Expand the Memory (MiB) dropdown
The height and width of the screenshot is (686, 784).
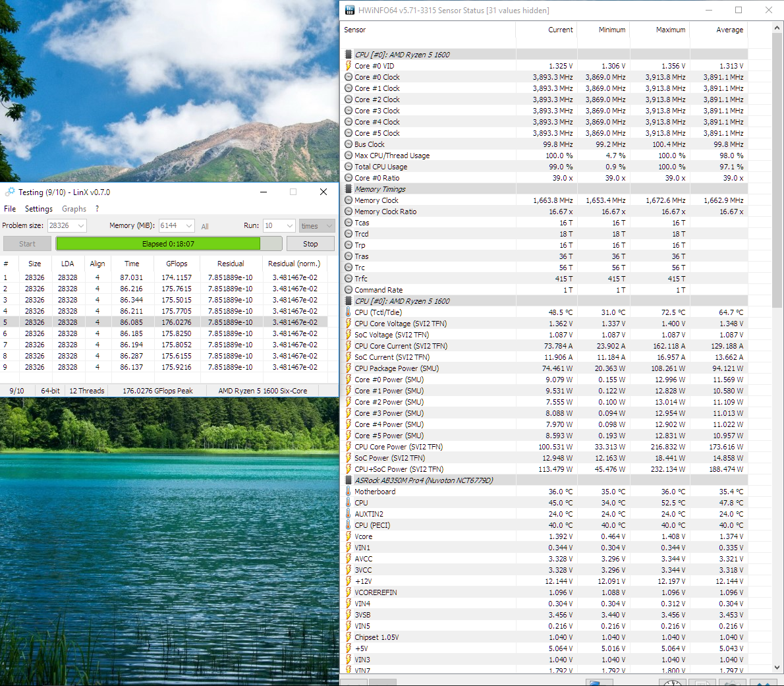pos(188,225)
